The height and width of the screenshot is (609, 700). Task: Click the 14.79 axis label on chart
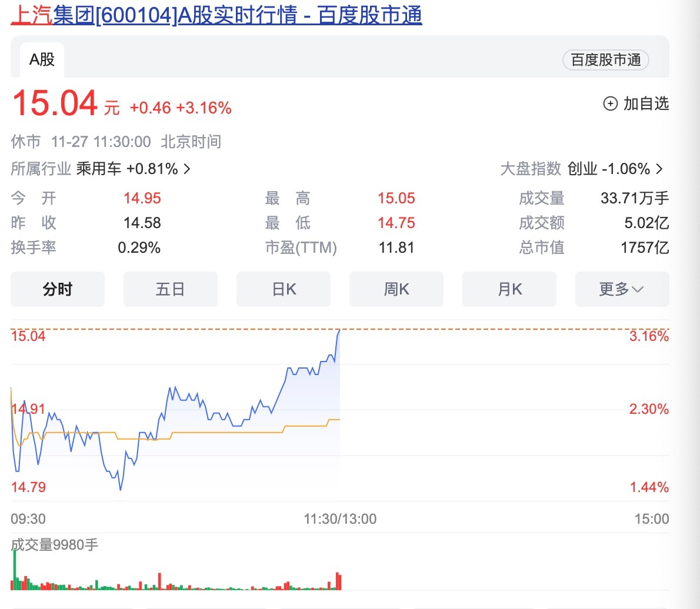(x=28, y=487)
